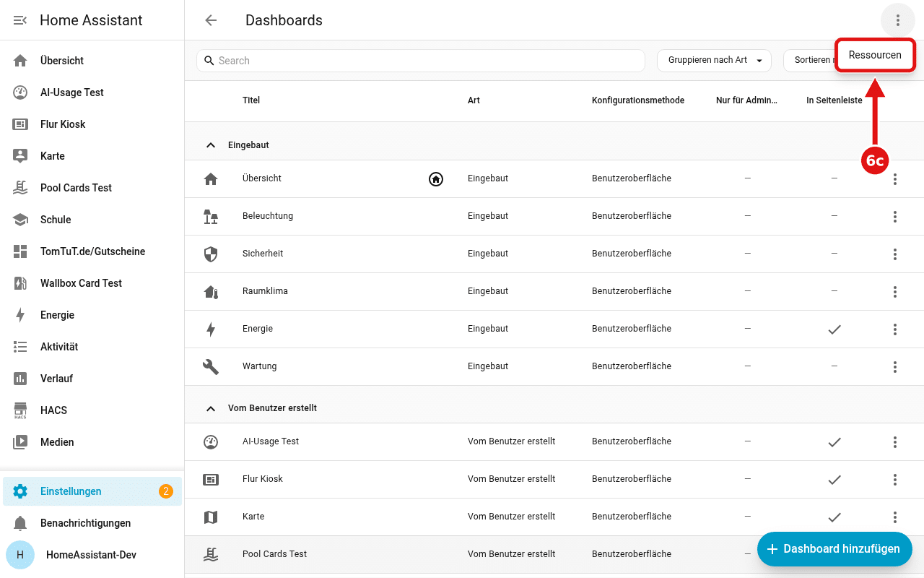
Task: Open the Sortieren dropdown
Action: click(810, 61)
